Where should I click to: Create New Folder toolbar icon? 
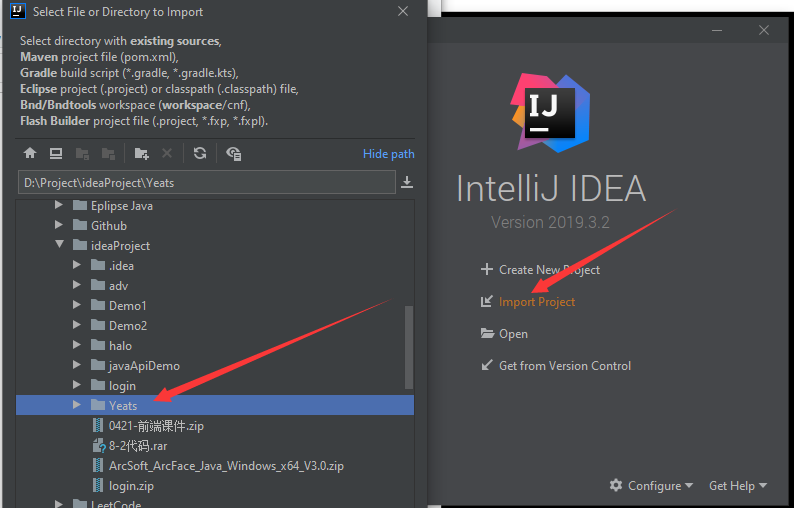tap(141, 153)
